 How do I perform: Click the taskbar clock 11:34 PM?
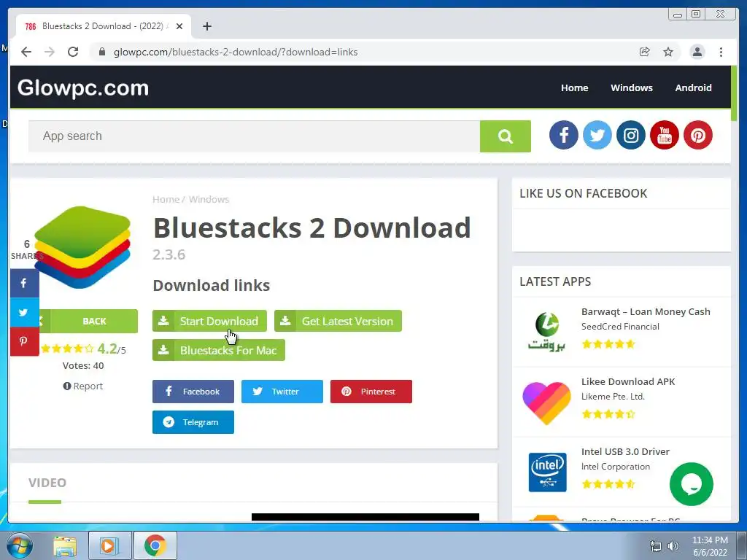710,540
